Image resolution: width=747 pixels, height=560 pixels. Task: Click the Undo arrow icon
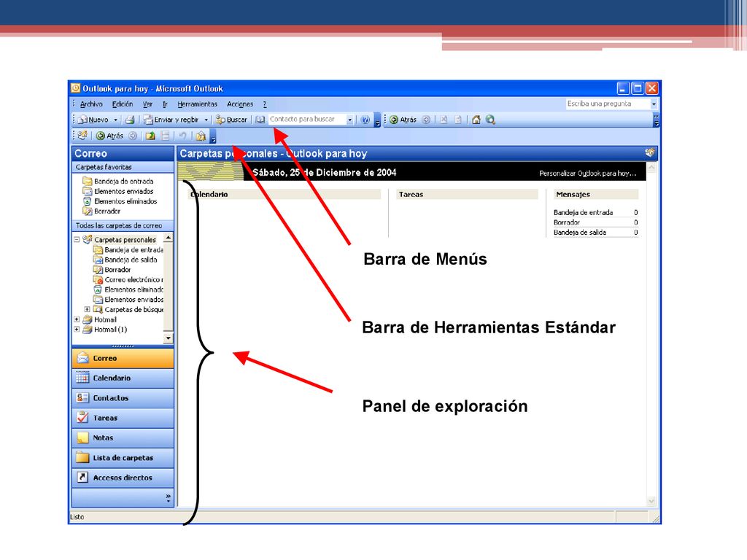[182, 136]
